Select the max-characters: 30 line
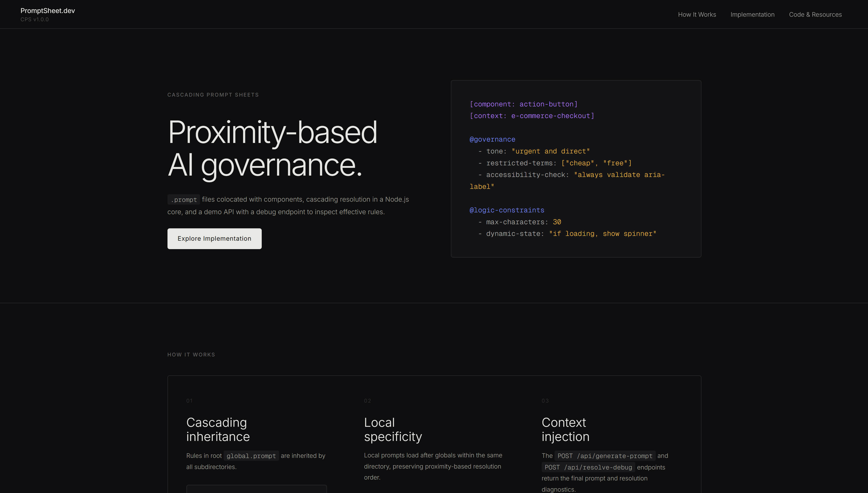Viewport: 868px width, 493px height. [520, 222]
